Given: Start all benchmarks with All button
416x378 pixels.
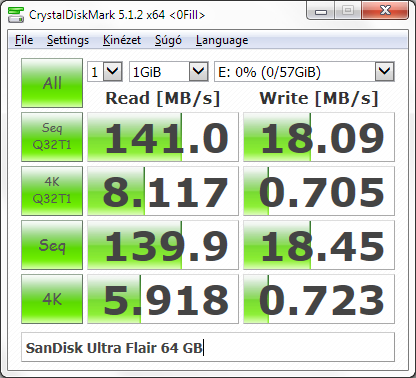Looking at the screenshot, I should (x=52, y=83).
